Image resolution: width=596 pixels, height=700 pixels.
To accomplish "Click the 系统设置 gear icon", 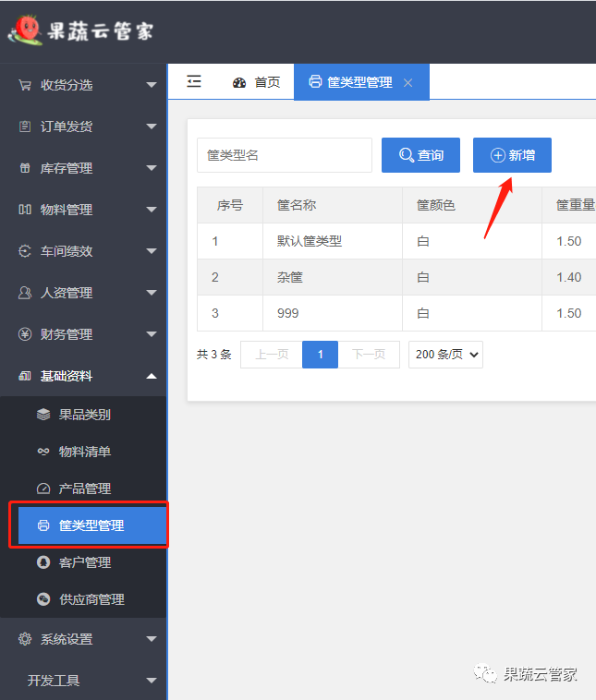I will (x=25, y=639).
